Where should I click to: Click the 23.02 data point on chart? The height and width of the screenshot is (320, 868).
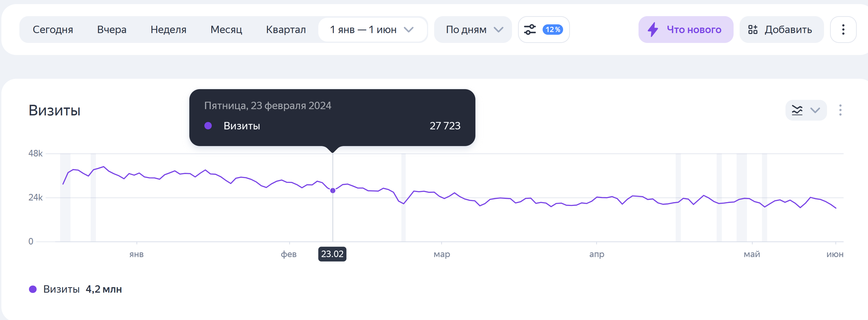point(333,191)
